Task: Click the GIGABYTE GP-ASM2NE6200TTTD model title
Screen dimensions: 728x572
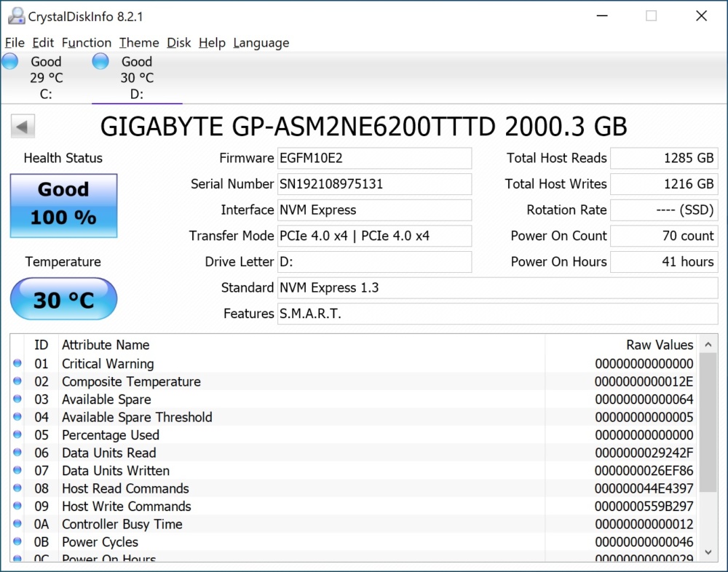Action: 363,127
